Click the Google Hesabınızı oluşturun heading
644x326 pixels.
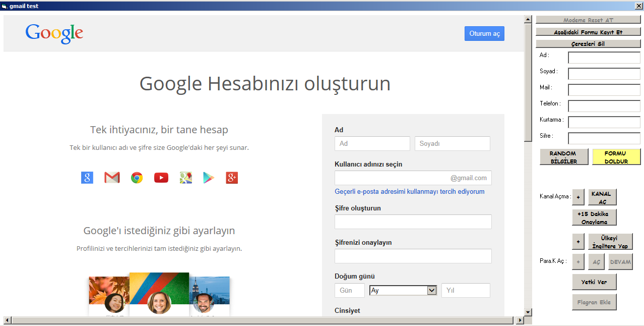pyautogui.click(x=265, y=83)
